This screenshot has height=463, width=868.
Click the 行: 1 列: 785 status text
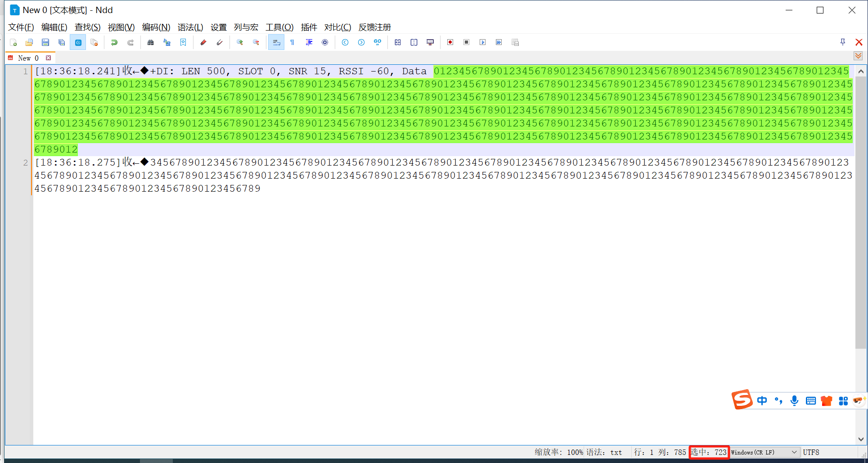pos(660,452)
